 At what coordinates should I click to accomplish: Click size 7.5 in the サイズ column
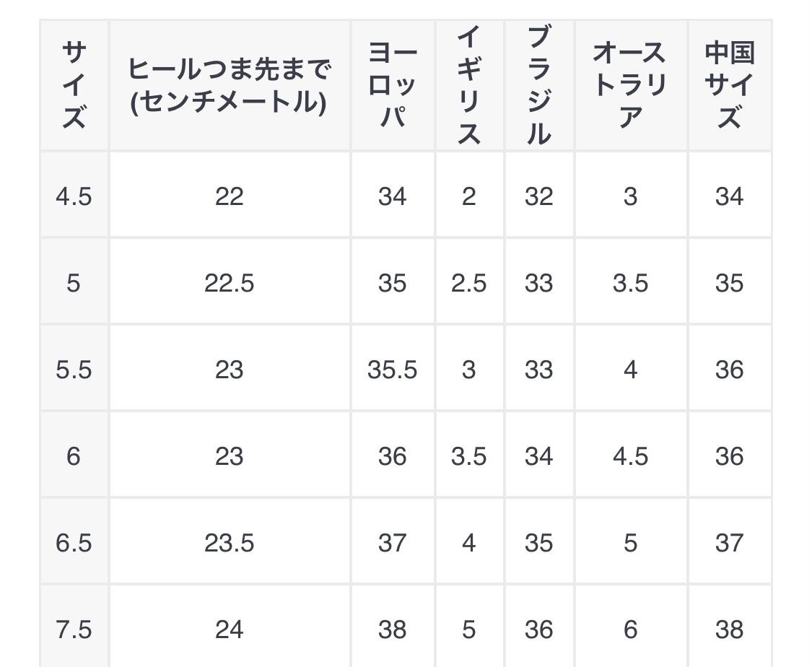(74, 629)
